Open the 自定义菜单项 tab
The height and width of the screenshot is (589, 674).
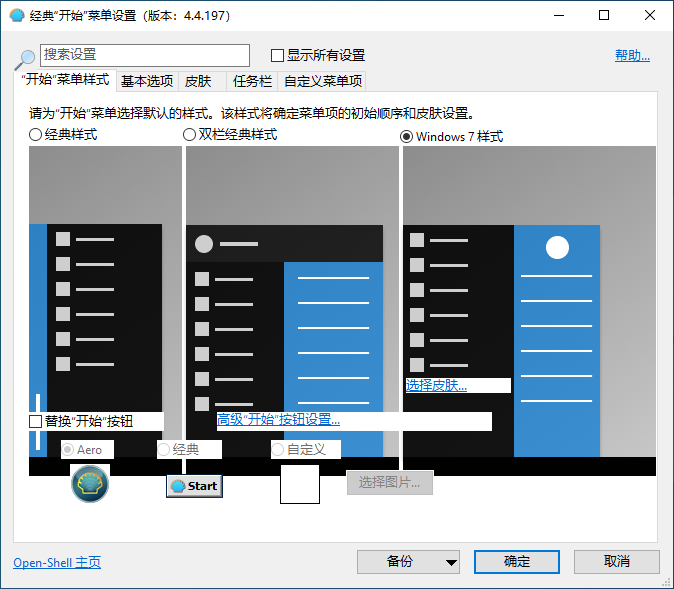click(x=323, y=81)
